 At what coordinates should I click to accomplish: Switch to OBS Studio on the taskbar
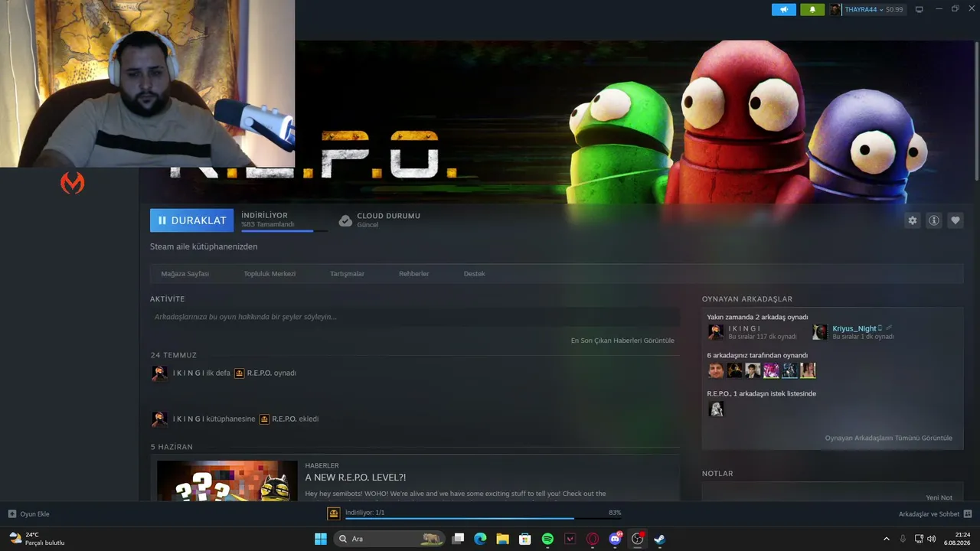click(x=637, y=539)
